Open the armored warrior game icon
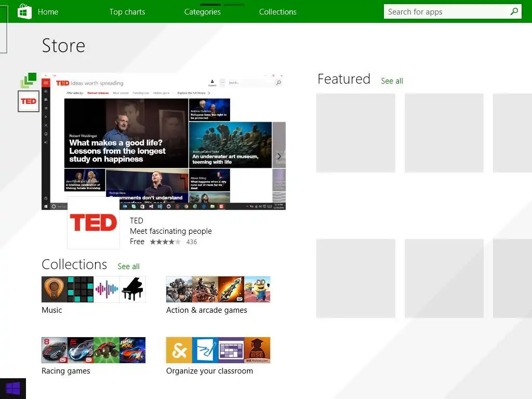 pyautogui.click(x=205, y=289)
